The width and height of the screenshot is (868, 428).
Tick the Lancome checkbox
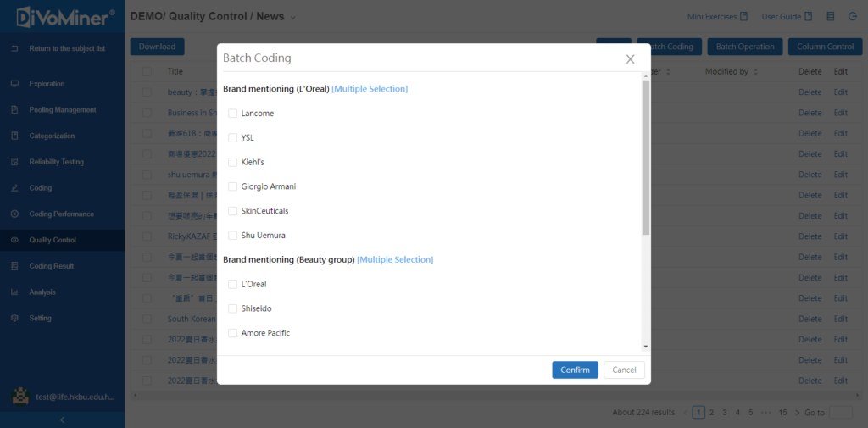tap(232, 114)
